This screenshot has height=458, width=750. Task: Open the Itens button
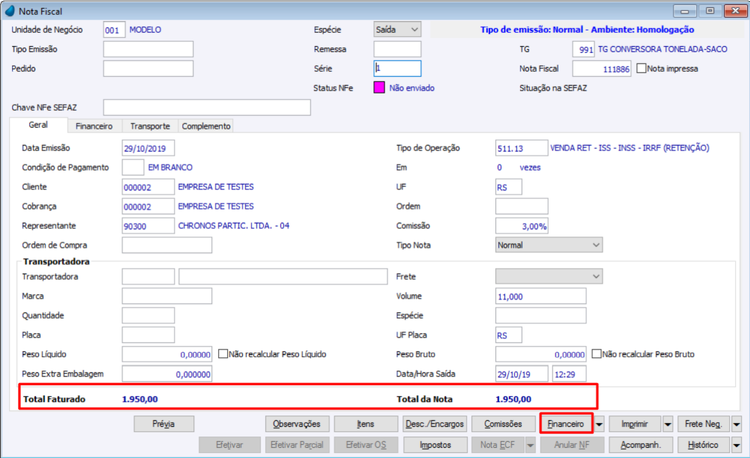tap(366, 424)
